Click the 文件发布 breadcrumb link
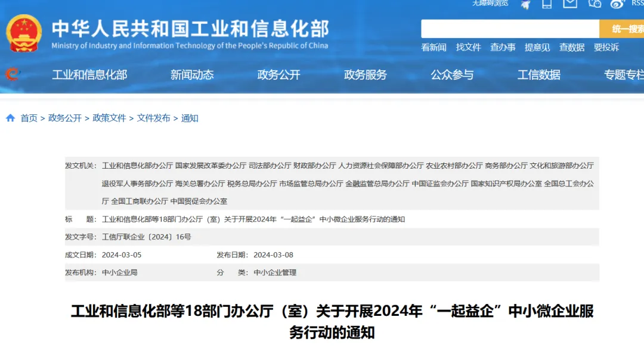The image size is (644, 351). 153,118
